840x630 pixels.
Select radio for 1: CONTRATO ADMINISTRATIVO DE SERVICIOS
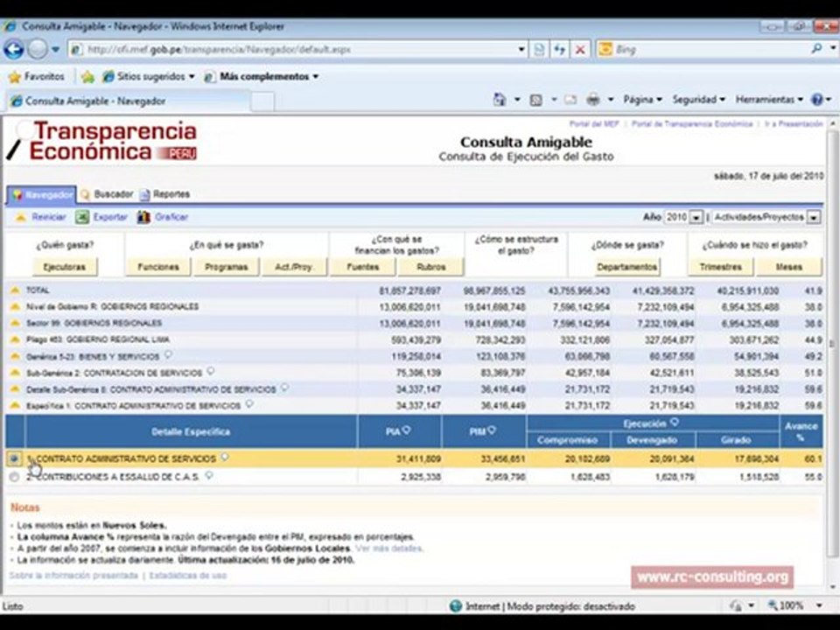(x=15, y=458)
